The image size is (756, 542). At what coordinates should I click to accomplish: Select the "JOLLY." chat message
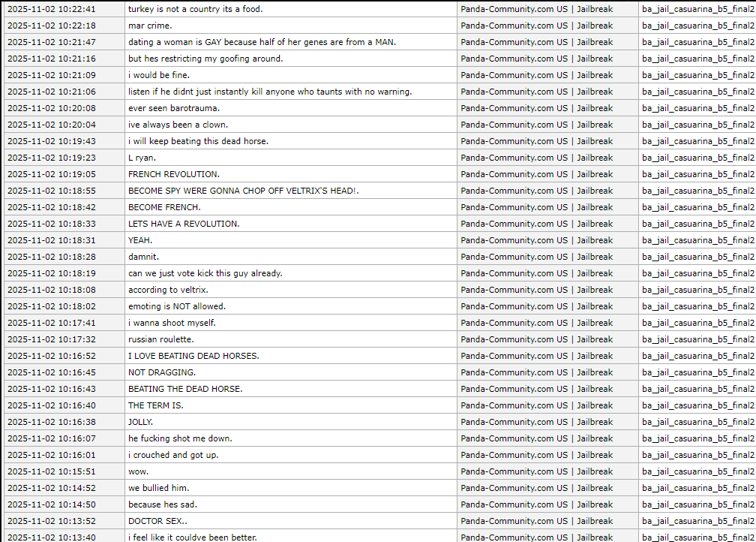coord(140,422)
